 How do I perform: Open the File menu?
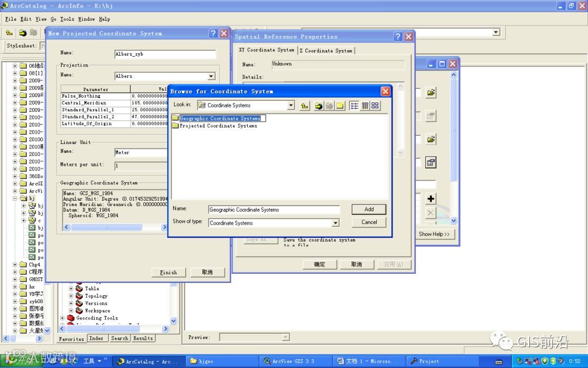10,19
